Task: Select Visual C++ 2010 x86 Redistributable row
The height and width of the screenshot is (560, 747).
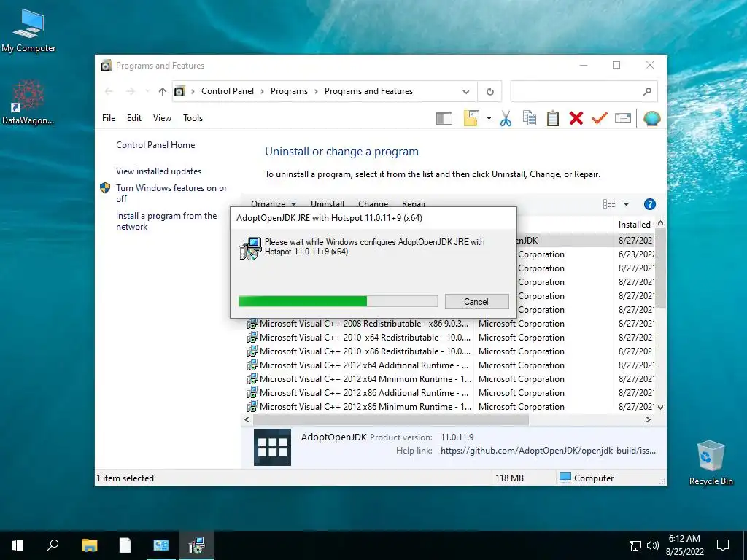Action: click(x=449, y=351)
